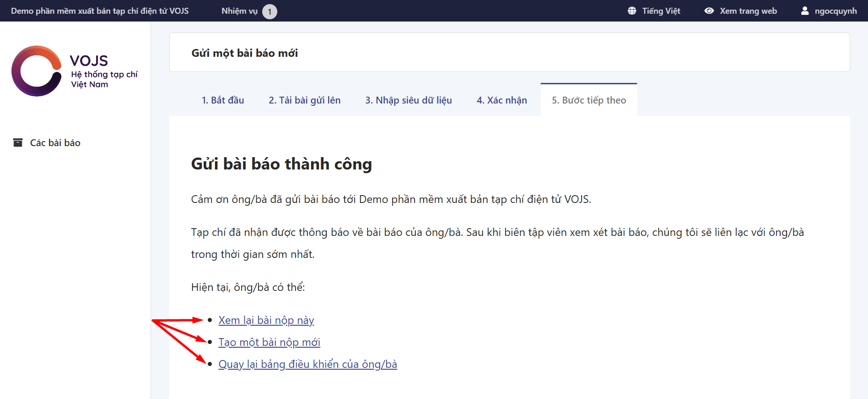Viewport: 868px width, 399px height.
Task: Click Tạo một bài nộp mới link
Action: [x=269, y=342]
